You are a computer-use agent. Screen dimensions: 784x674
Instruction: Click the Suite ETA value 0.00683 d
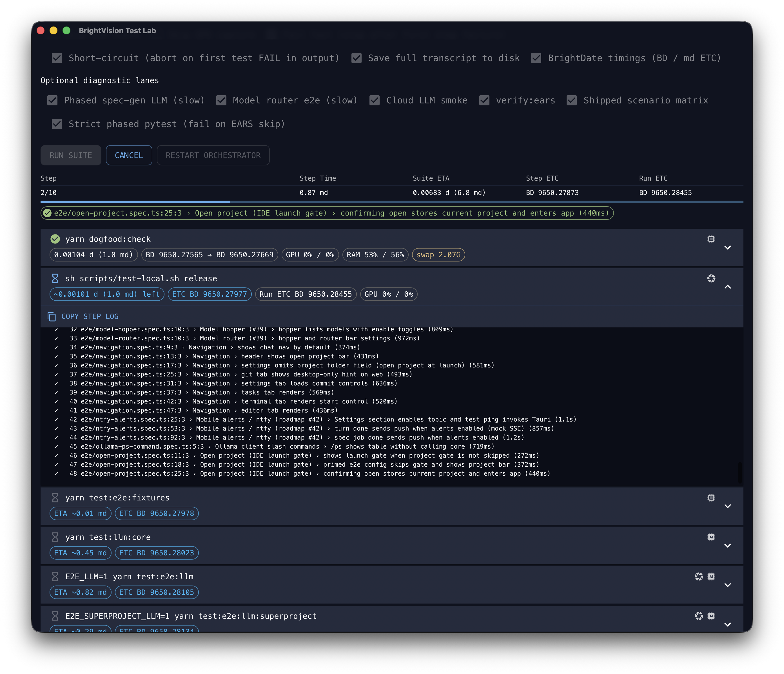[449, 193]
